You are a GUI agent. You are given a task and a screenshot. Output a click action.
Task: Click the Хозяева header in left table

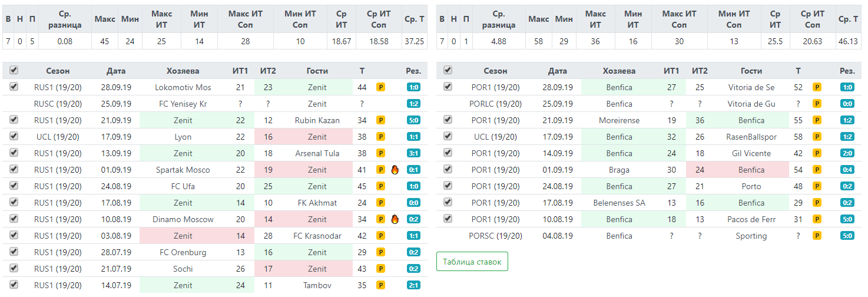pos(183,71)
